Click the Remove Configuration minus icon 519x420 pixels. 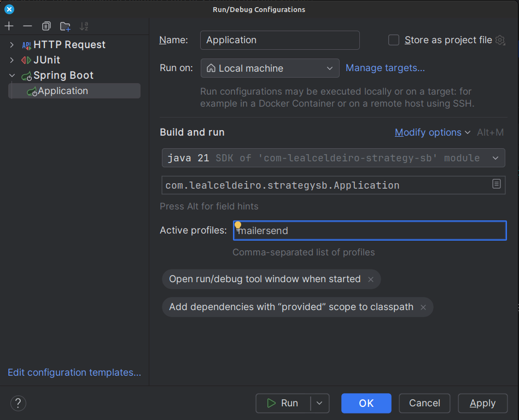click(x=27, y=26)
